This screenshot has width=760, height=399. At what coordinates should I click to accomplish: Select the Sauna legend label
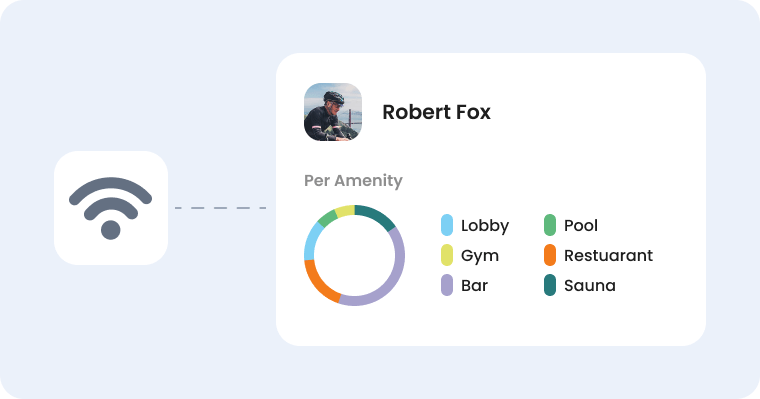[x=590, y=286]
